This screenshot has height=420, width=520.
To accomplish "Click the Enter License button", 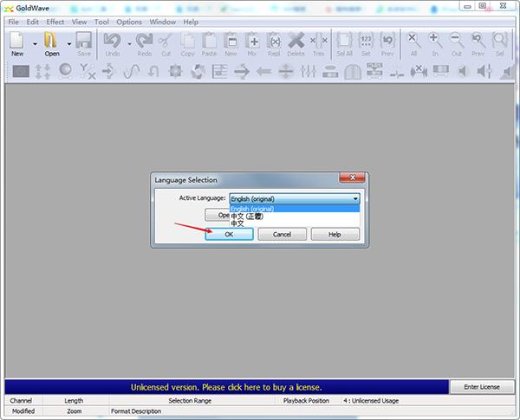I will 482,387.
